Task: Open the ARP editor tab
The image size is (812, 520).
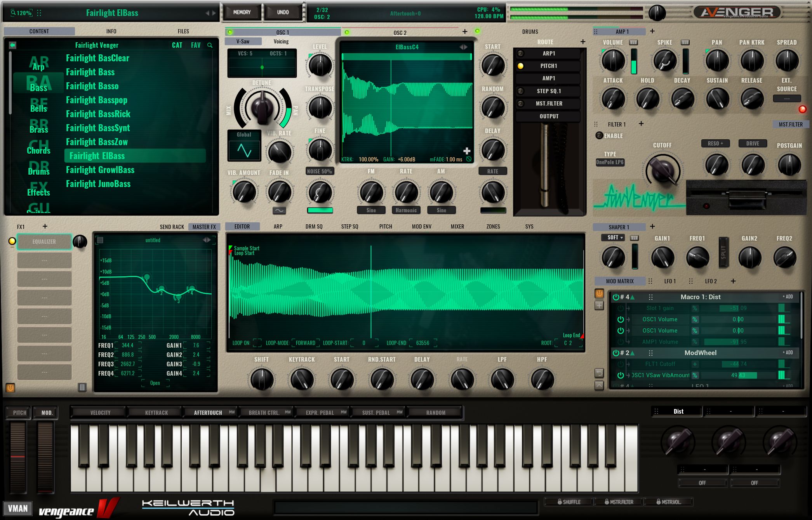Action: click(278, 227)
